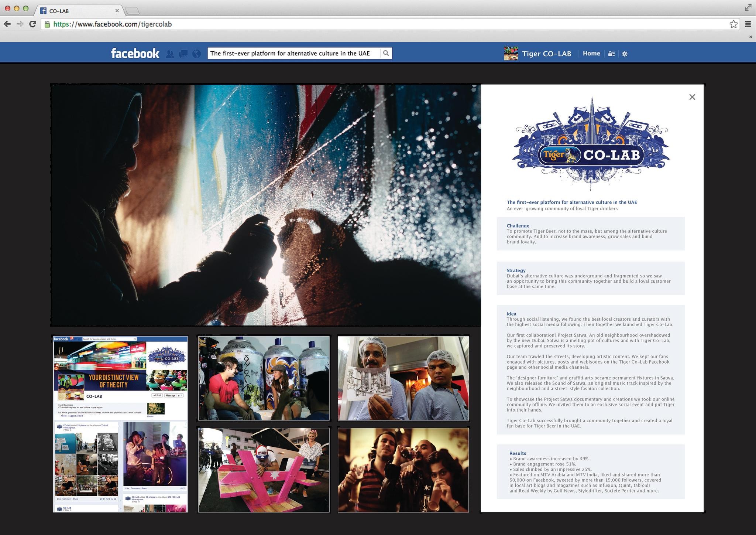The width and height of the screenshot is (756, 535).
Task: Click the search magnifier button
Action: pyautogui.click(x=386, y=53)
